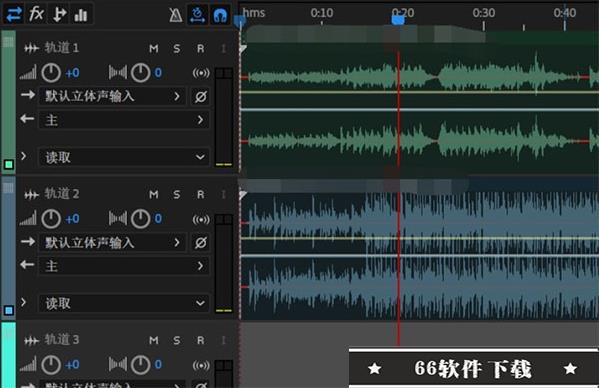This screenshot has height=388, width=599.
Task: Click the volume knob on 轨道 3
Action: 51,365
